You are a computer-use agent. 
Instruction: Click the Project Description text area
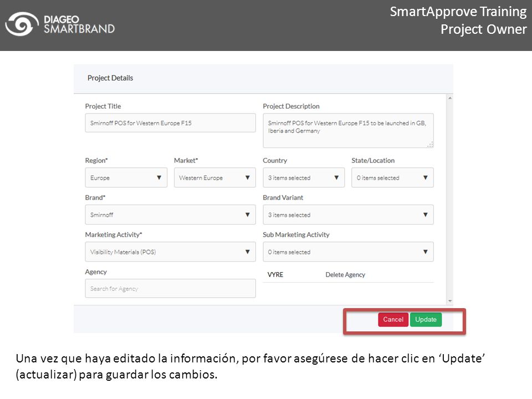348,131
